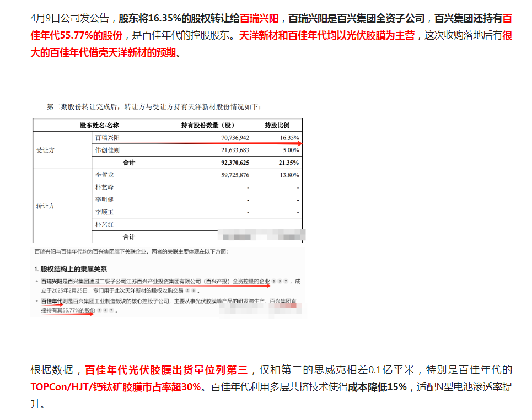
Task: Click the 股东姓名/名称 table header
Action: point(99,125)
